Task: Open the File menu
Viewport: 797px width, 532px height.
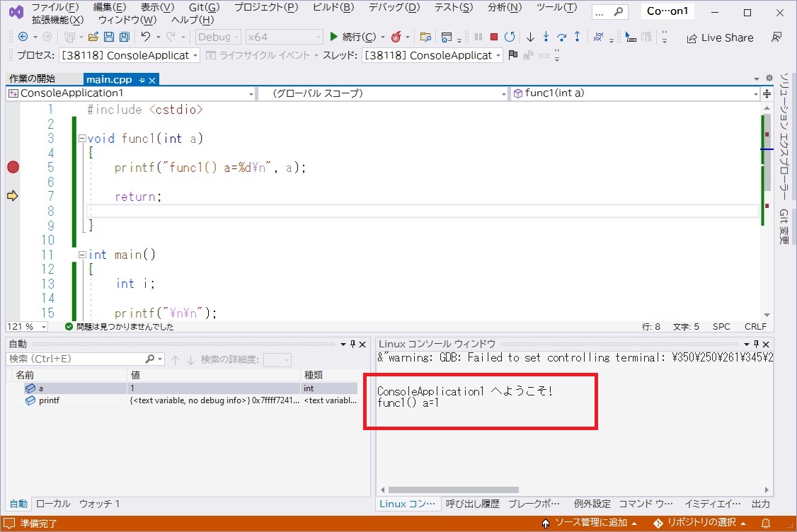Action: 55,7
